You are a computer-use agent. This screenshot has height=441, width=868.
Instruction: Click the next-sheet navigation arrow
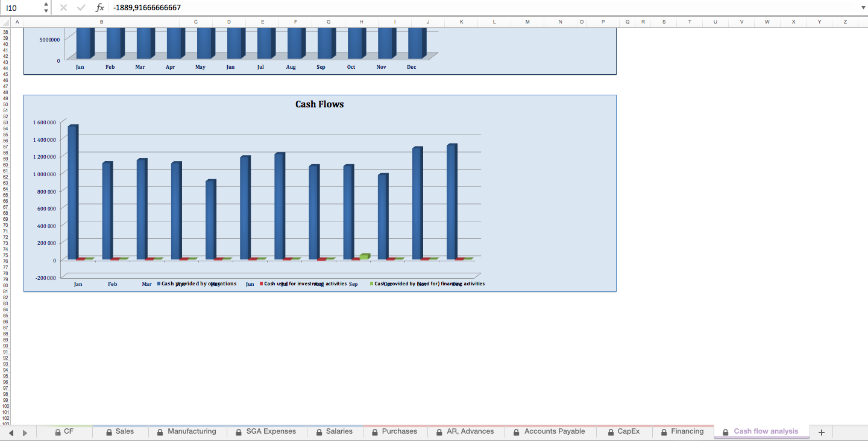coord(25,432)
